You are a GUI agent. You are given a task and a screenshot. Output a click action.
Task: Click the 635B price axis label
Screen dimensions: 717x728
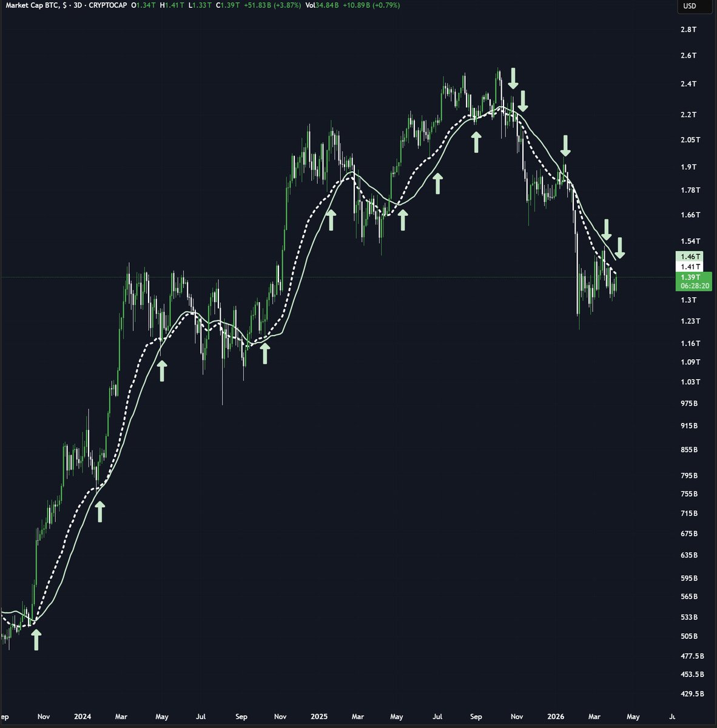689,555
